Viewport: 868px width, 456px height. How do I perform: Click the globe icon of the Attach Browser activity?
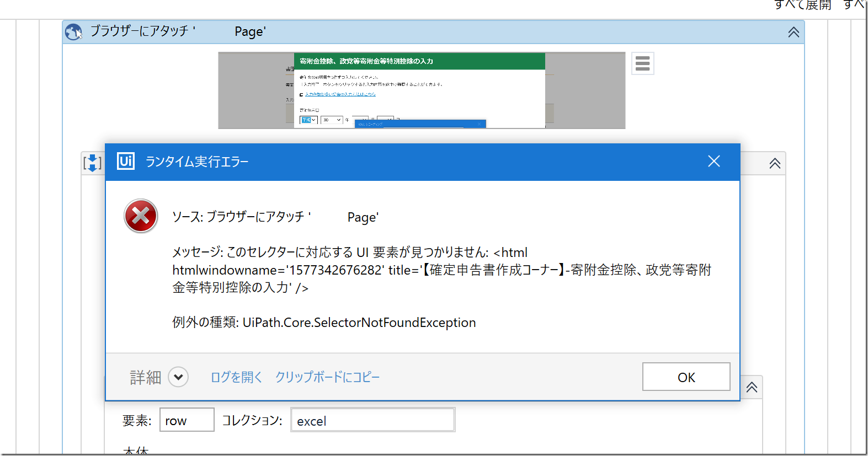(x=73, y=32)
